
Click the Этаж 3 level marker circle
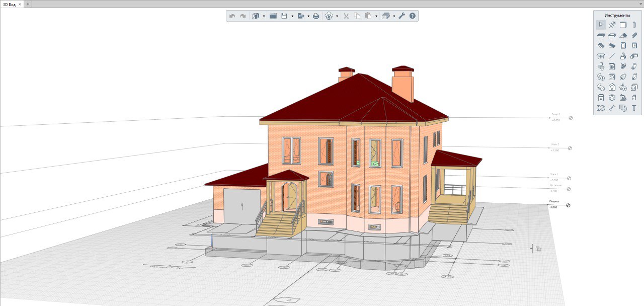571,118
